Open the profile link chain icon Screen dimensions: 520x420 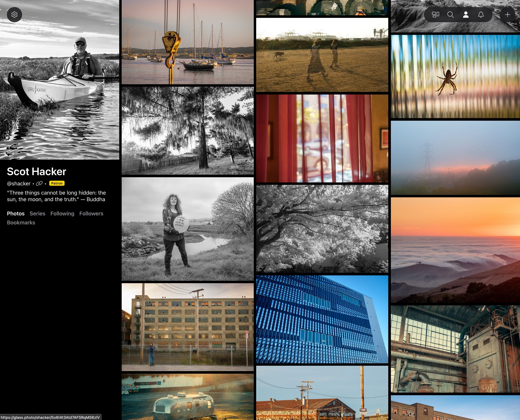39,184
